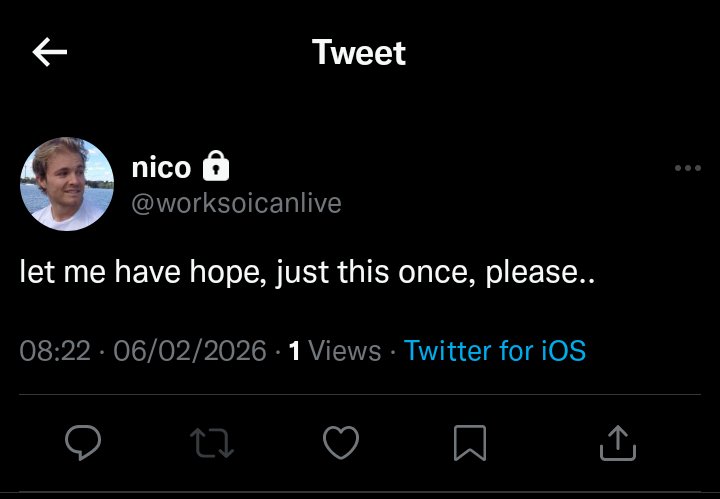This screenshot has width=720, height=499.
Task: Open nico's profile picture
Action: click(x=67, y=184)
